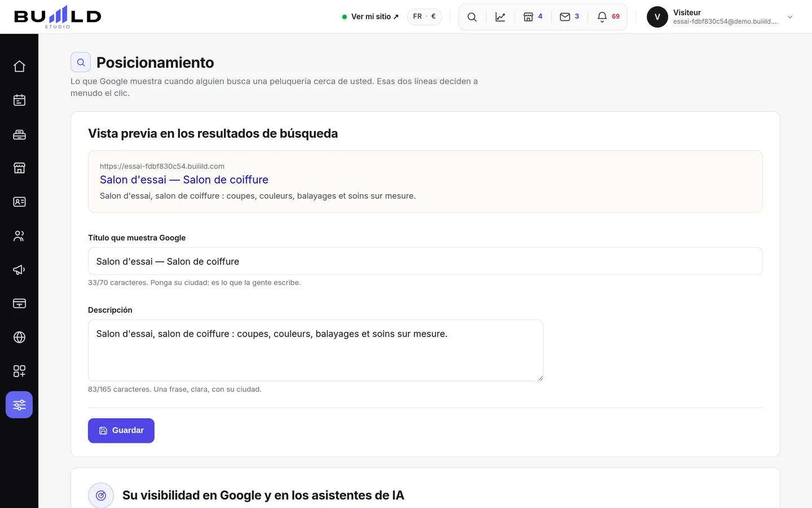The image size is (812, 508).
Task: Open the team users icon in sidebar
Action: click(19, 236)
